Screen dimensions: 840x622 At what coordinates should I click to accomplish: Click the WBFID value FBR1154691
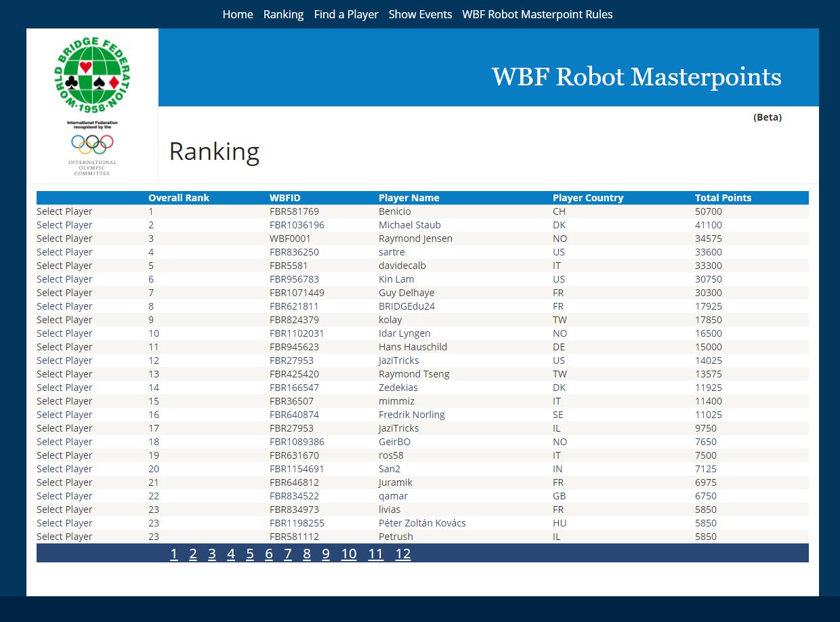[297, 469]
